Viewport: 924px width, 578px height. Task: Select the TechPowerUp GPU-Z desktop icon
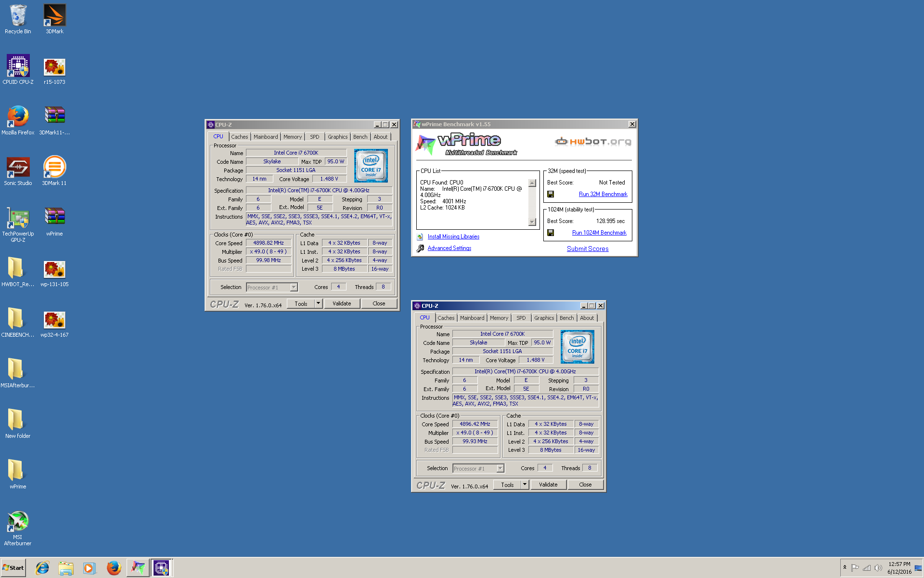[x=18, y=224]
